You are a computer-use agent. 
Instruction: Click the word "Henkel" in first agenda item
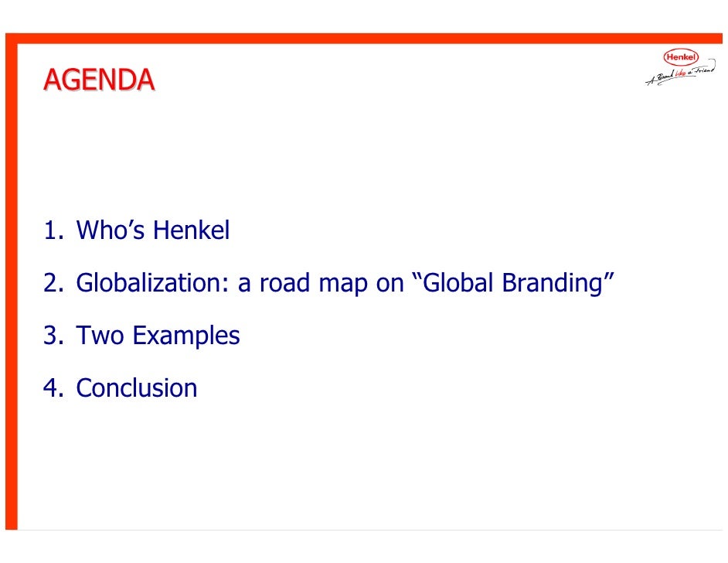[192, 230]
